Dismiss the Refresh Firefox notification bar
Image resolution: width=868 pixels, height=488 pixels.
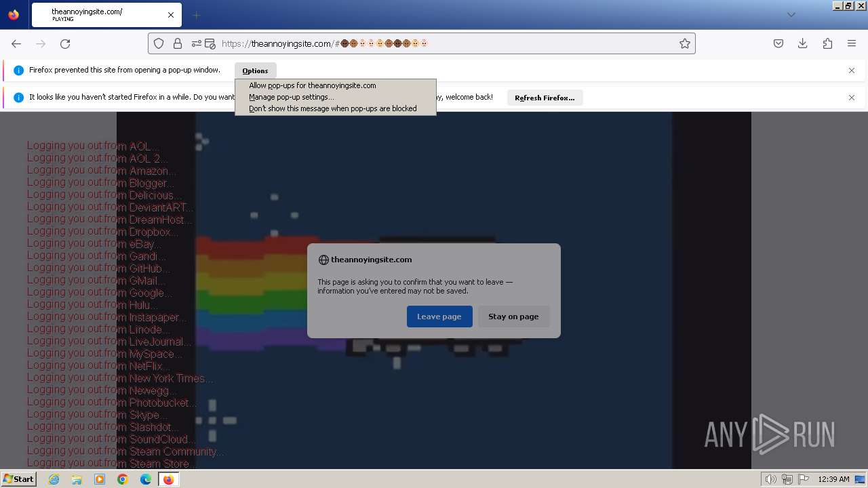tap(852, 98)
